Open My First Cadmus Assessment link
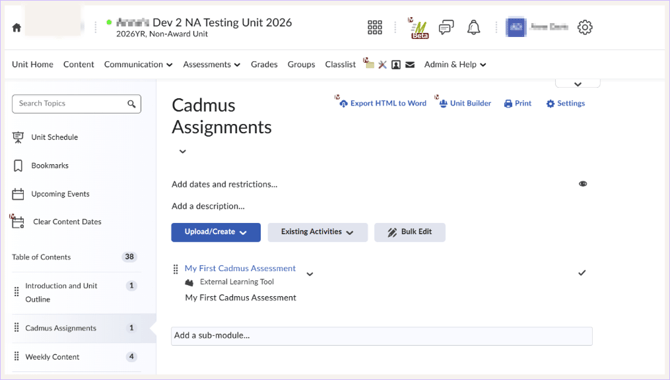Image resolution: width=670 pixels, height=380 pixels. [240, 268]
